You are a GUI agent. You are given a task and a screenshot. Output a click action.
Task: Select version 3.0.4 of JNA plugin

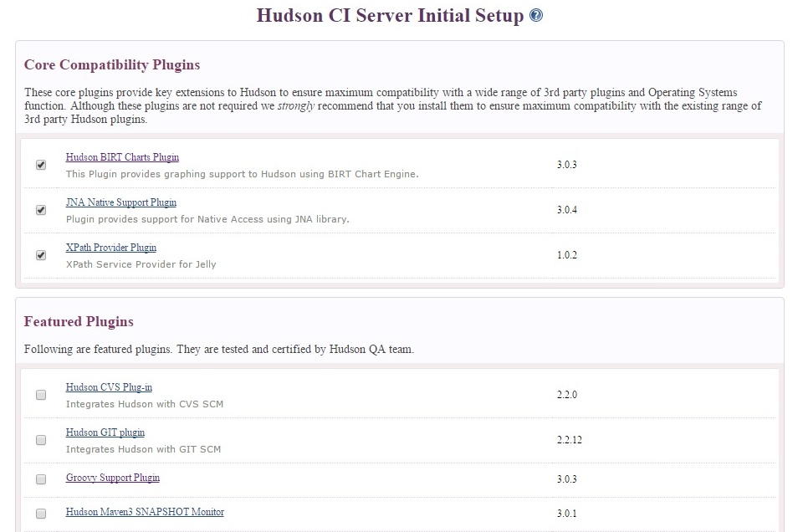click(x=567, y=209)
